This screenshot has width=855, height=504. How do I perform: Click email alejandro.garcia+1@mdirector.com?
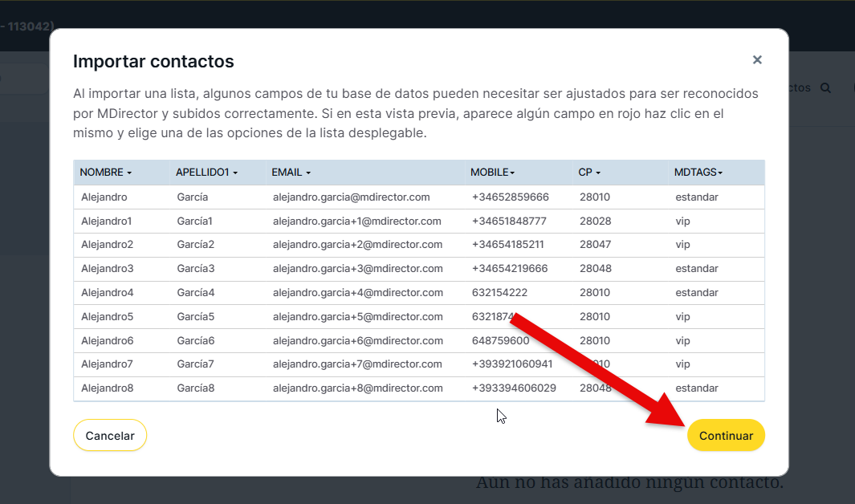pos(357,222)
